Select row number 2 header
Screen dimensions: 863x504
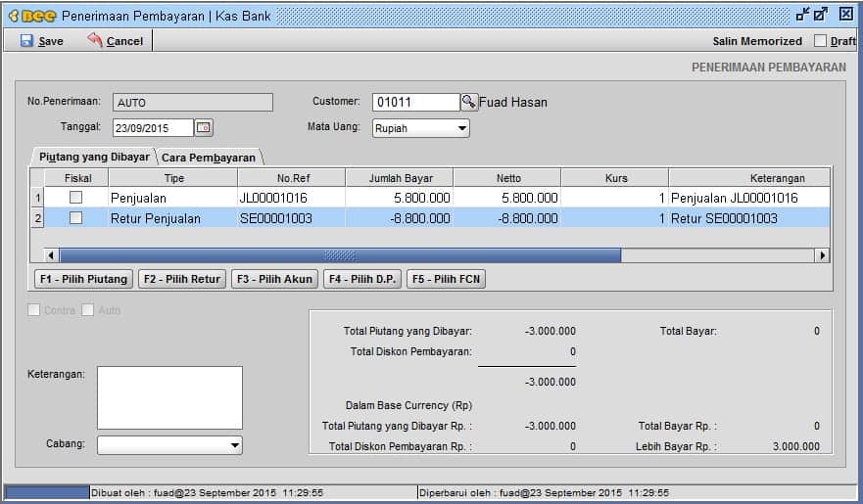pyautogui.click(x=37, y=218)
